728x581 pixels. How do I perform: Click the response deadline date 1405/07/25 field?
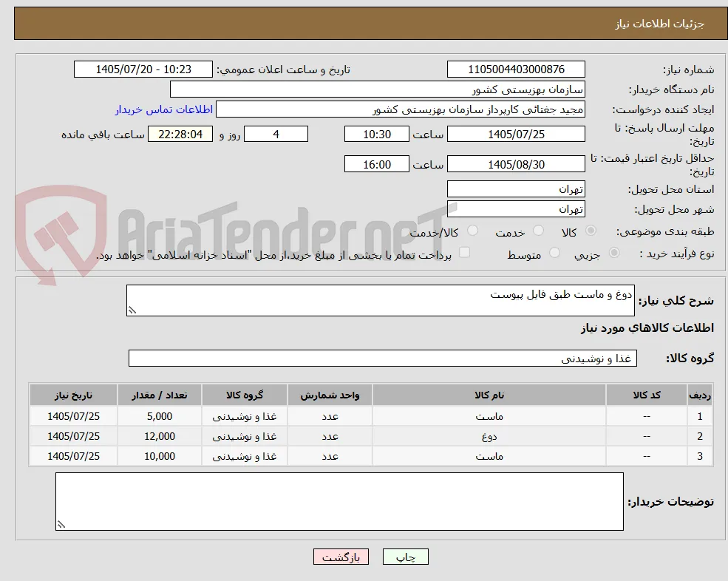516,135
